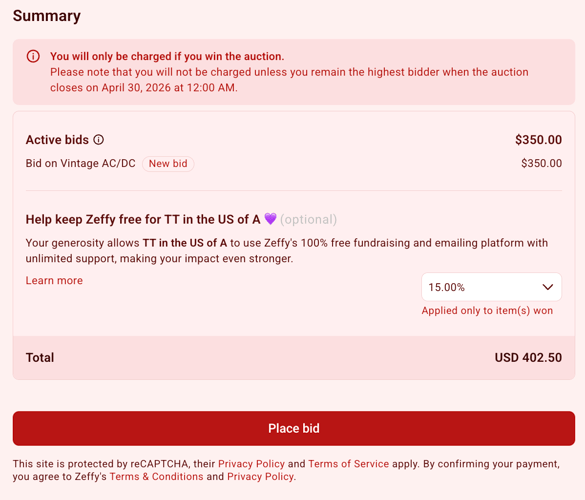
Task: Click the Help keep Zeffy free heading
Action: pyautogui.click(x=143, y=219)
